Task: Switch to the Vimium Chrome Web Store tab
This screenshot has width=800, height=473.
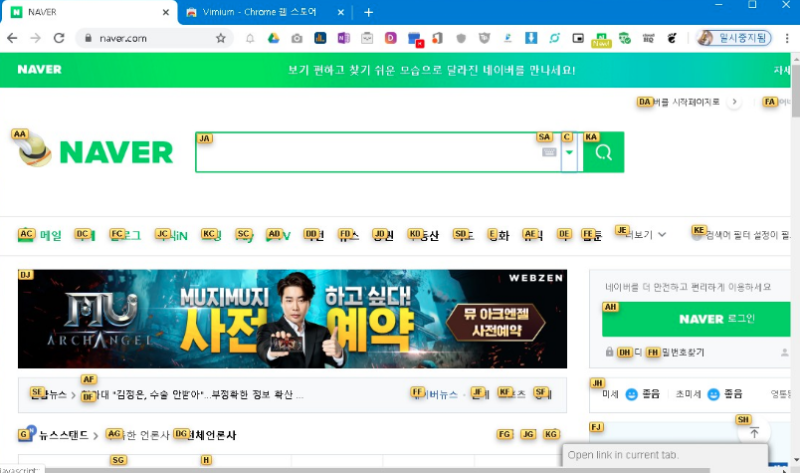Action: (x=262, y=12)
